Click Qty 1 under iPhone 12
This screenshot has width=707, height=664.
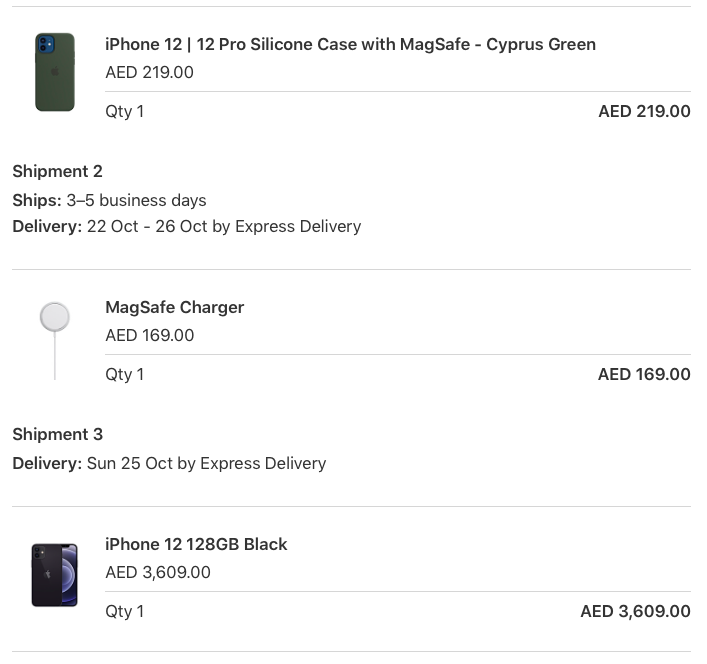[124, 612]
